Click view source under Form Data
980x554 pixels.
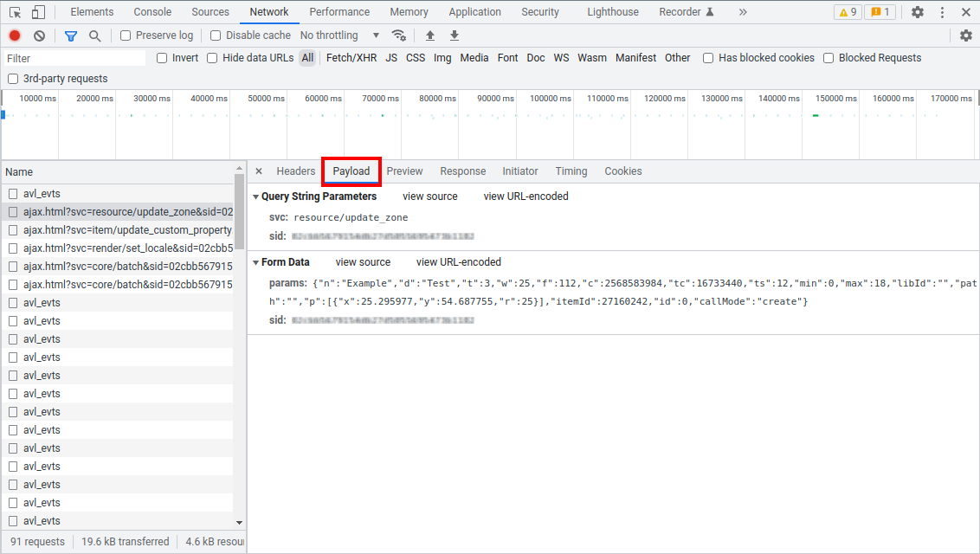tap(363, 262)
